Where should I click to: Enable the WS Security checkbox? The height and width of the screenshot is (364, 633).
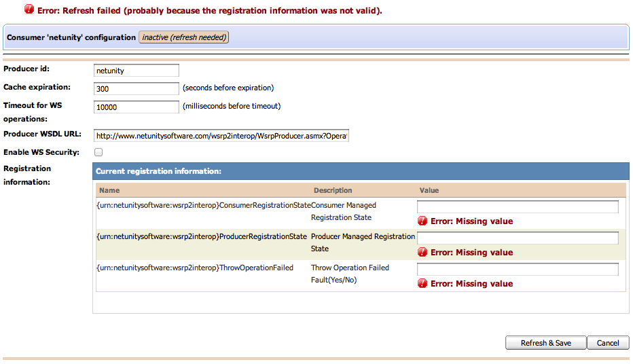[98, 152]
